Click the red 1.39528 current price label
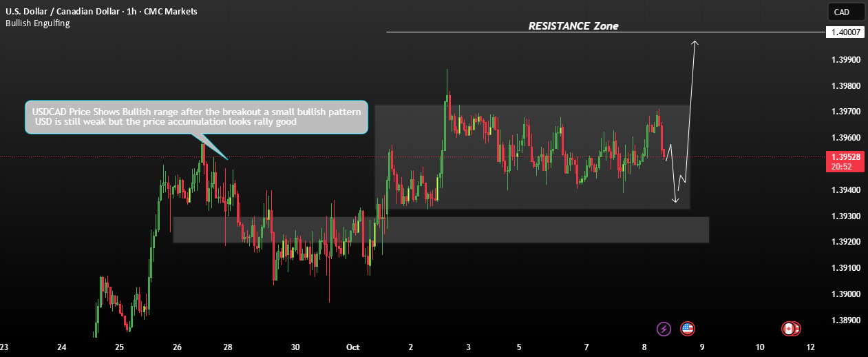868x357 pixels. (x=845, y=158)
